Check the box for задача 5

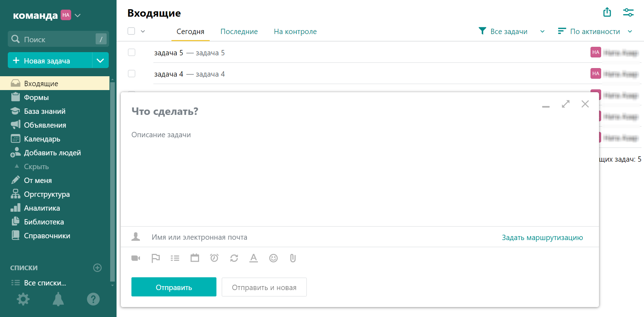132,52
